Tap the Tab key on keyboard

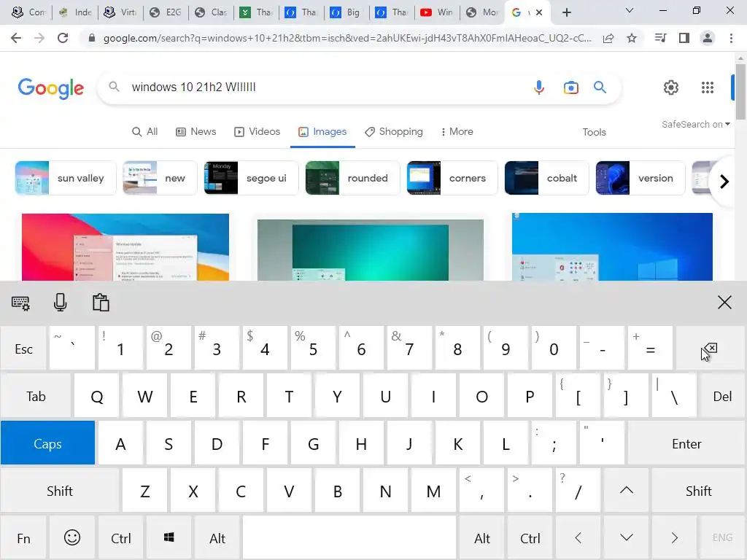(x=36, y=396)
